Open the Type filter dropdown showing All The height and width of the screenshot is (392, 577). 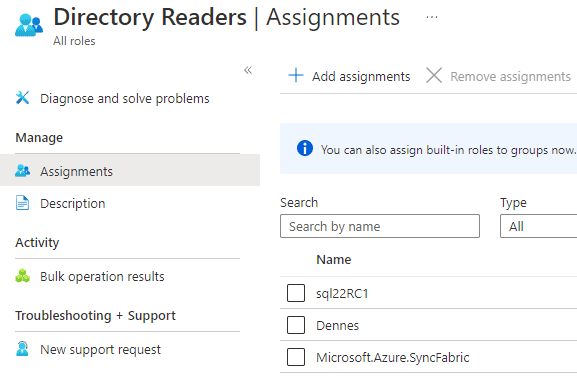(x=538, y=226)
